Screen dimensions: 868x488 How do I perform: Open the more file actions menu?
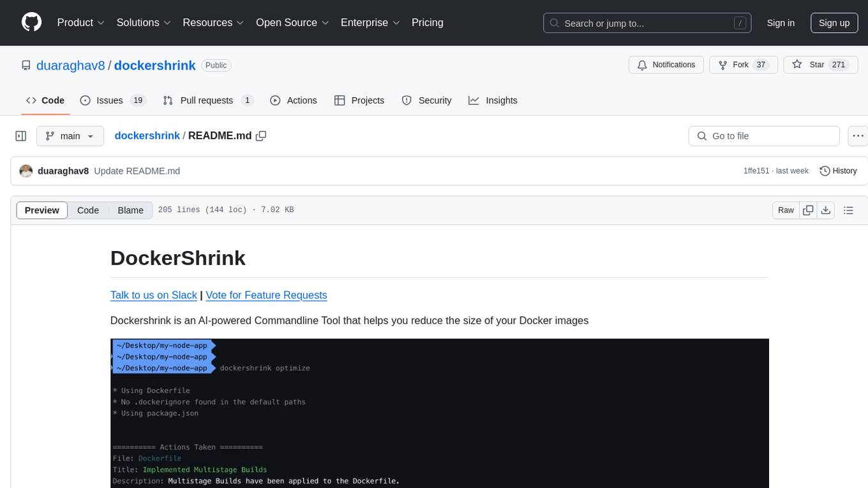tap(858, 136)
